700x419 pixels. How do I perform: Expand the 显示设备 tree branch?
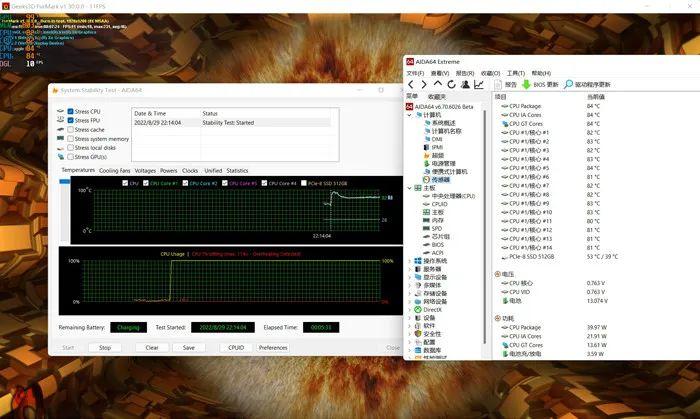409,277
